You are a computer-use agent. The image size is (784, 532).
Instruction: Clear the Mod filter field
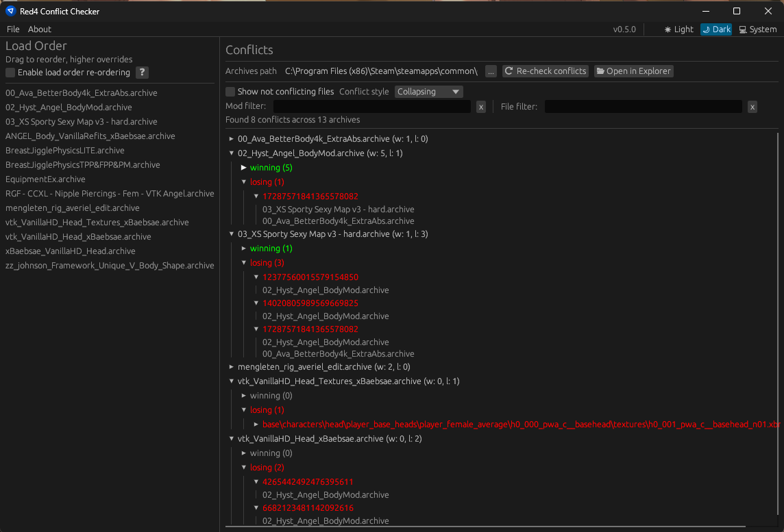coord(481,107)
